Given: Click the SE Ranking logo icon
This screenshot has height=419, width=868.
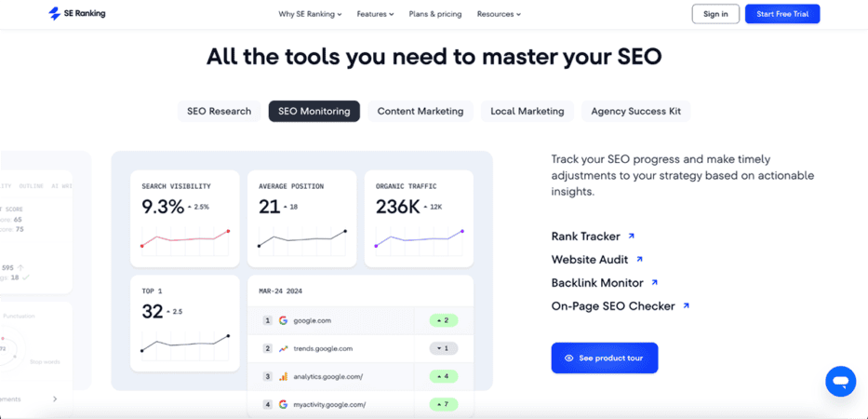Looking at the screenshot, I should (54, 14).
